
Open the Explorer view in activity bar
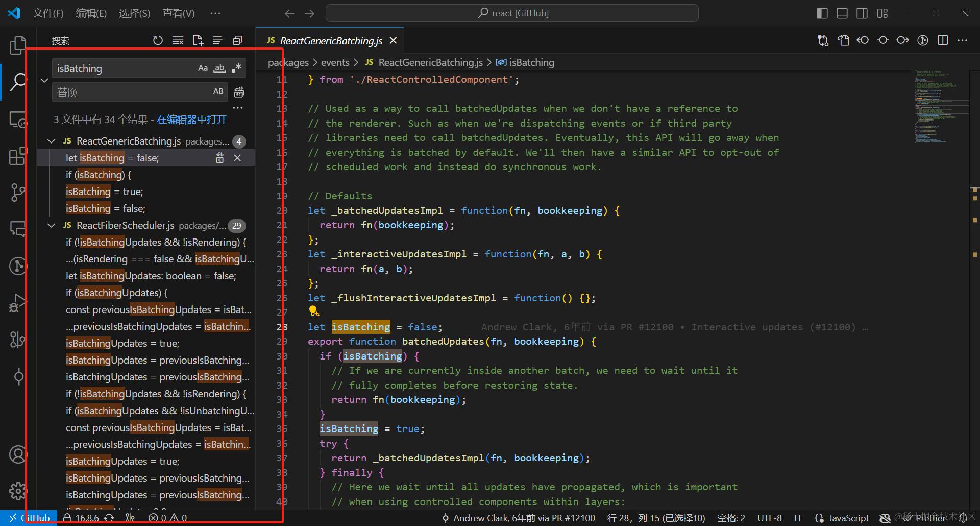(x=18, y=45)
